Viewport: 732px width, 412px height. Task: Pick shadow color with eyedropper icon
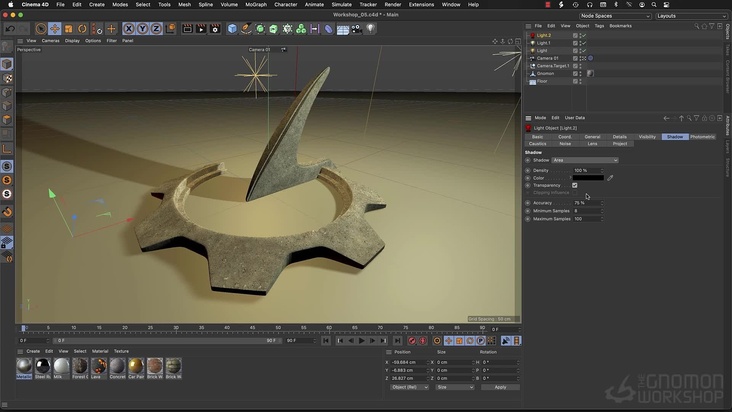click(611, 178)
